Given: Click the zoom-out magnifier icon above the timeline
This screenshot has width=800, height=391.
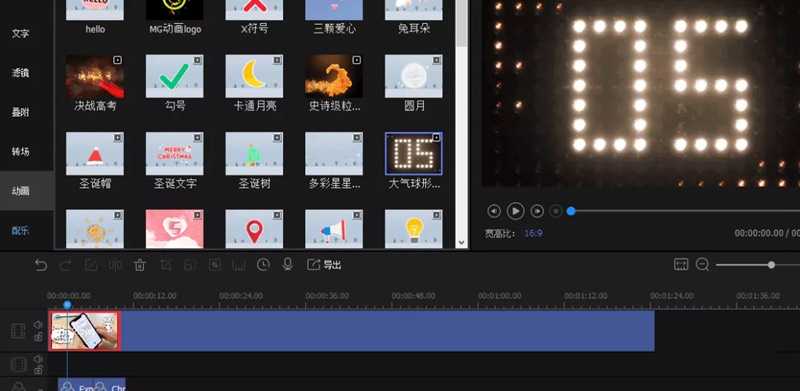Looking at the screenshot, I should [703, 264].
